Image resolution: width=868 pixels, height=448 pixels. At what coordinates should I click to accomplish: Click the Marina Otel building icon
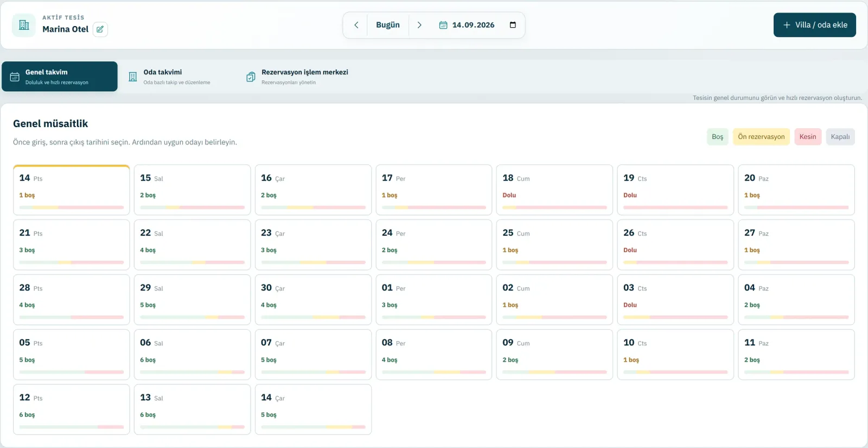pos(24,25)
